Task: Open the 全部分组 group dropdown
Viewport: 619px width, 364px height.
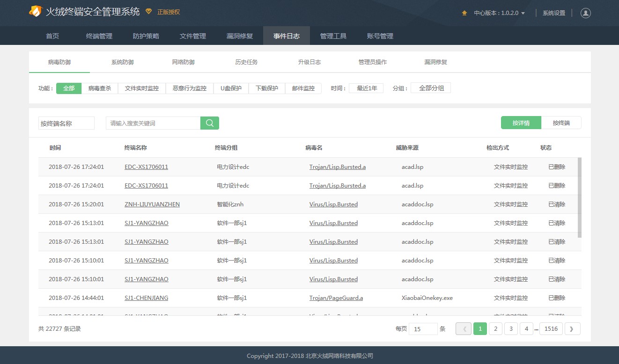Action: 431,88
